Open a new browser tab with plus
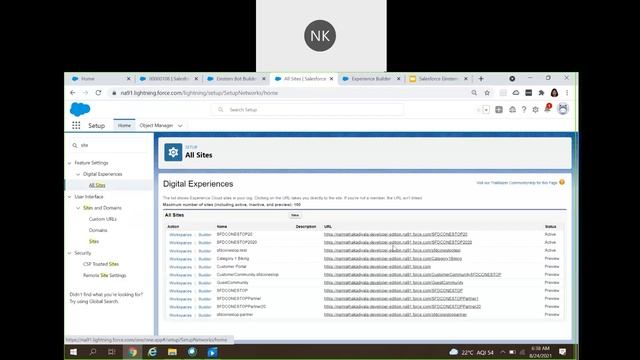 click(481, 79)
